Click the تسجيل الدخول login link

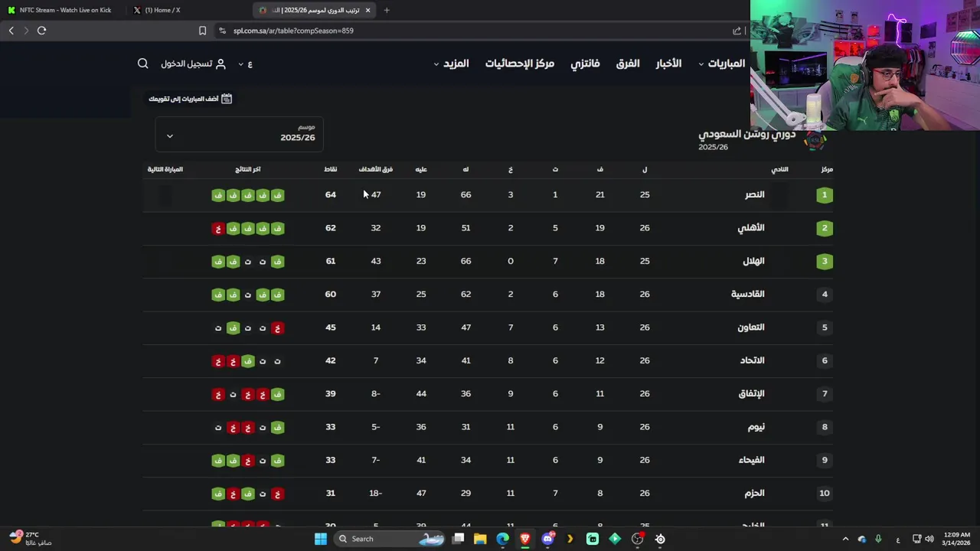tap(186, 64)
